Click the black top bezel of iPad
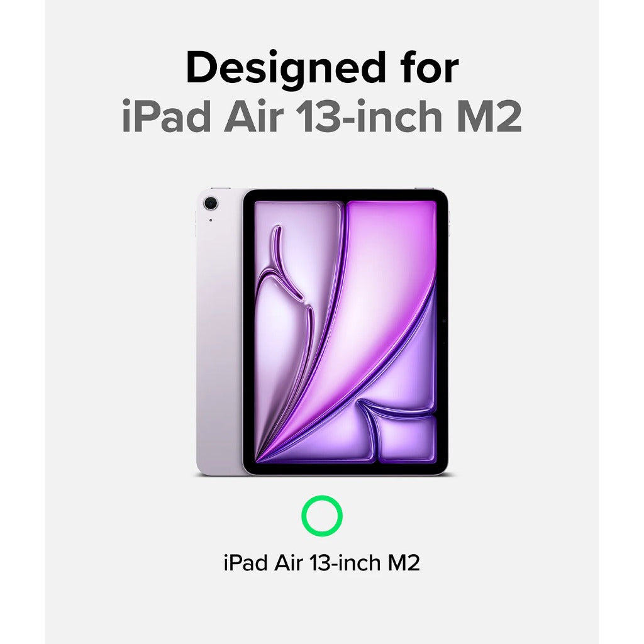644x644 pixels. [345, 196]
